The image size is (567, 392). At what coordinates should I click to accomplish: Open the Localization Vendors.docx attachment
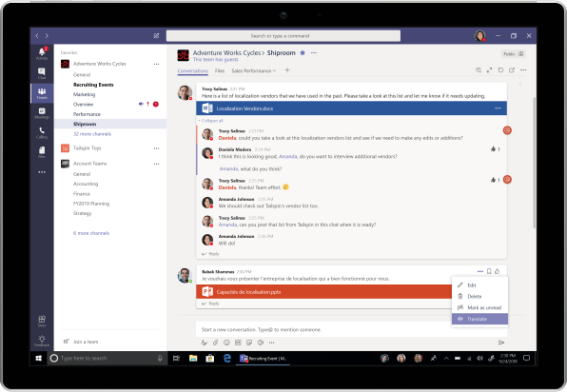pyautogui.click(x=351, y=108)
